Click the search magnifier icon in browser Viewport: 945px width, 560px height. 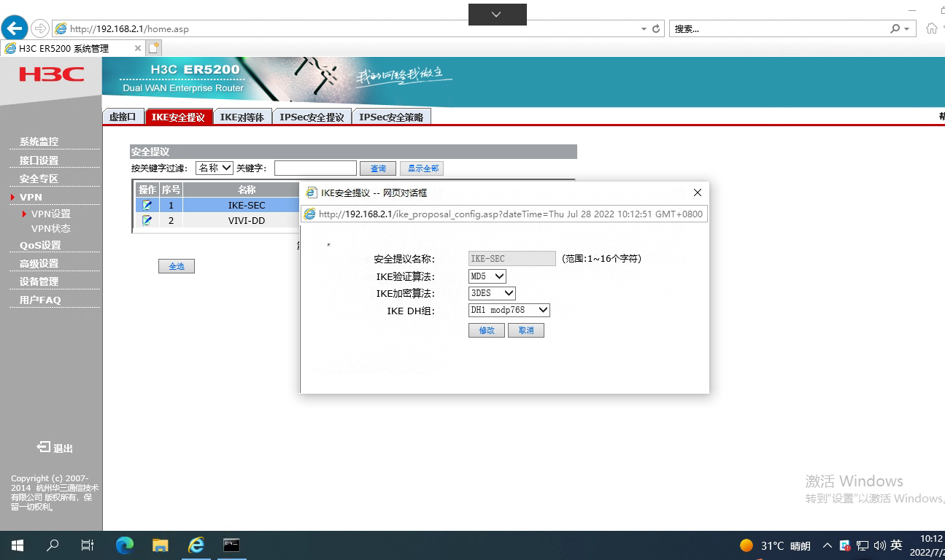(x=895, y=29)
